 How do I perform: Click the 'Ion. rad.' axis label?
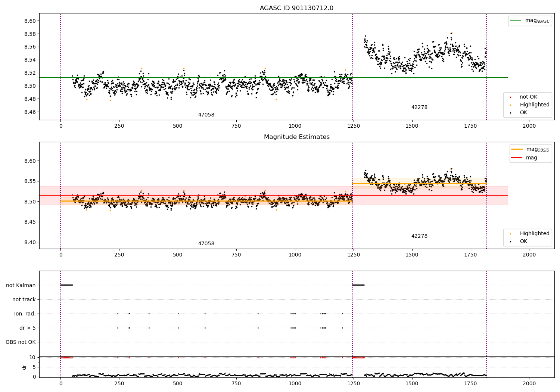coord(25,314)
